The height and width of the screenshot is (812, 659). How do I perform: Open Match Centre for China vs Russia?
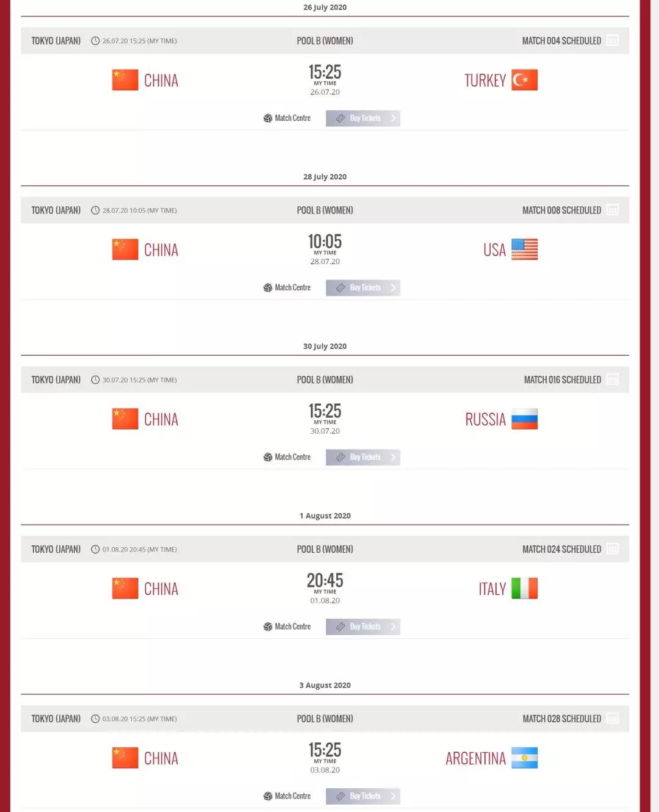(287, 458)
